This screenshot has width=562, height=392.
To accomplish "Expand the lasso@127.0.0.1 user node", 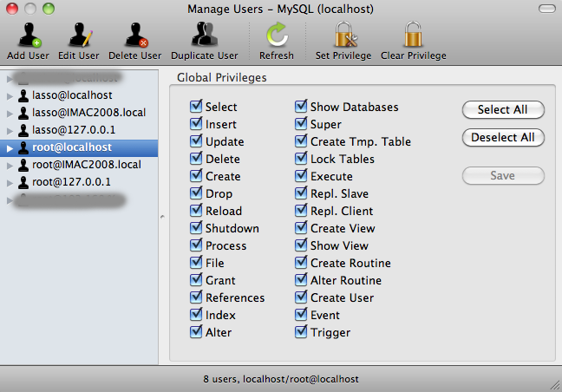I will [10, 131].
